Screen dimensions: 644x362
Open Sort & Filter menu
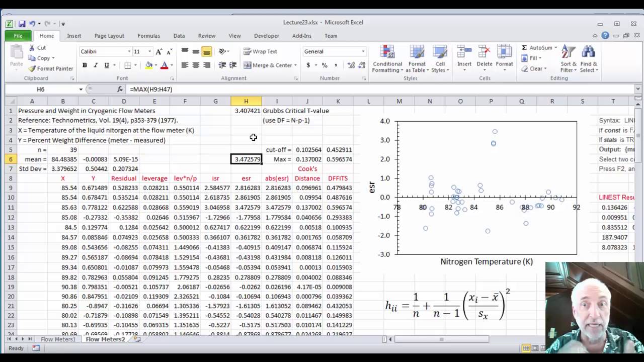(x=569, y=59)
